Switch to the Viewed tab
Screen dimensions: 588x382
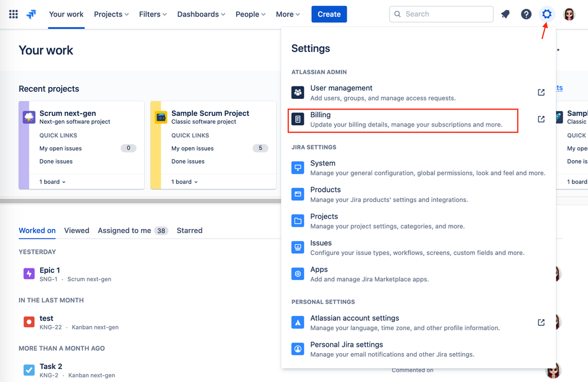point(77,231)
